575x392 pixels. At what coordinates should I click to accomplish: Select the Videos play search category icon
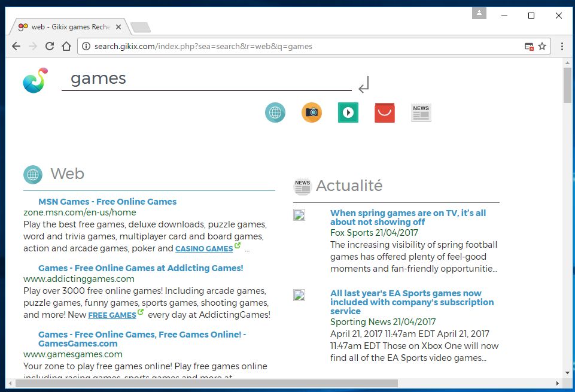348,112
